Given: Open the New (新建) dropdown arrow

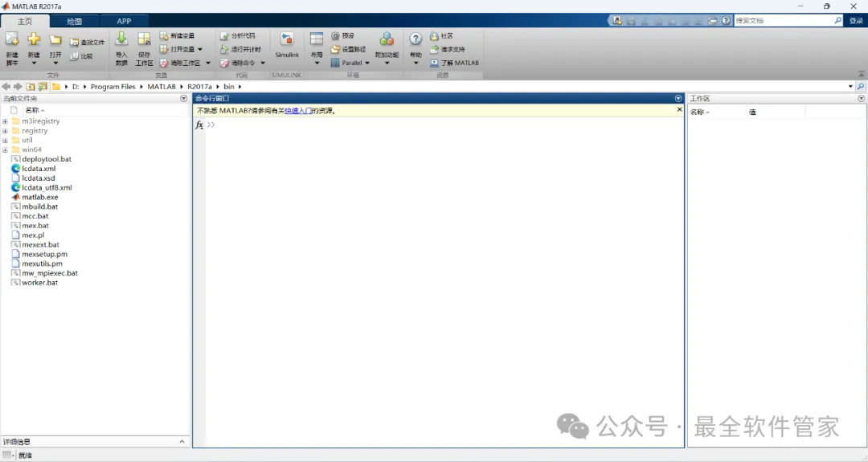Looking at the screenshot, I should 34,63.
